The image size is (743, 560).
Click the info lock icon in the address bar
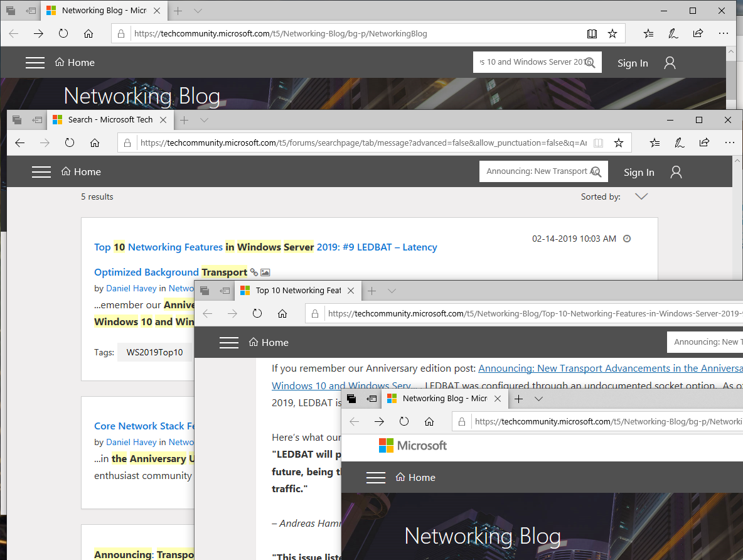tap(121, 33)
